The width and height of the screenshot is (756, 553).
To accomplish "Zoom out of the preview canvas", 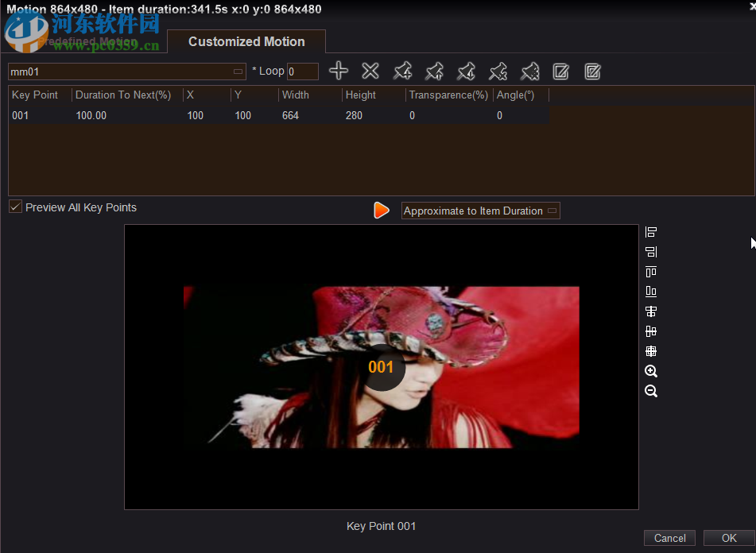I will [x=650, y=391].
